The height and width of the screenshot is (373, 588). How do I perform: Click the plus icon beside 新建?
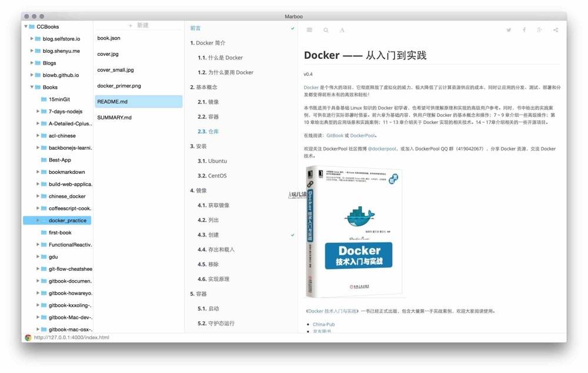131,25
